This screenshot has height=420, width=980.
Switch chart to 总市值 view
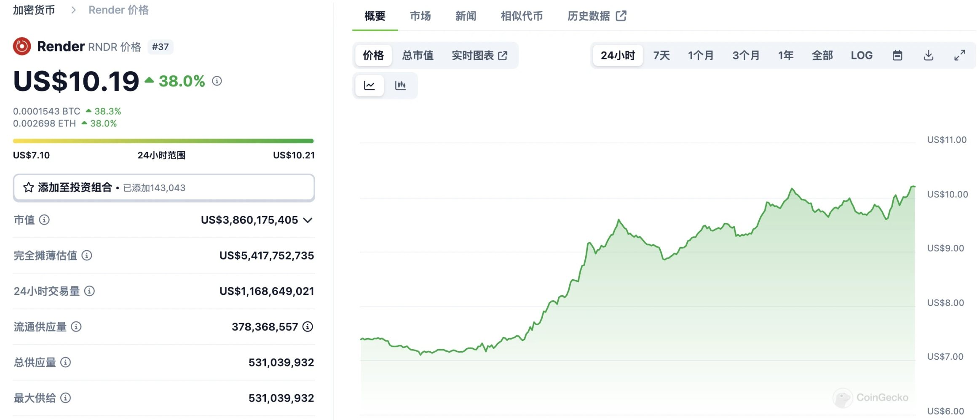(x=418, y=55)
